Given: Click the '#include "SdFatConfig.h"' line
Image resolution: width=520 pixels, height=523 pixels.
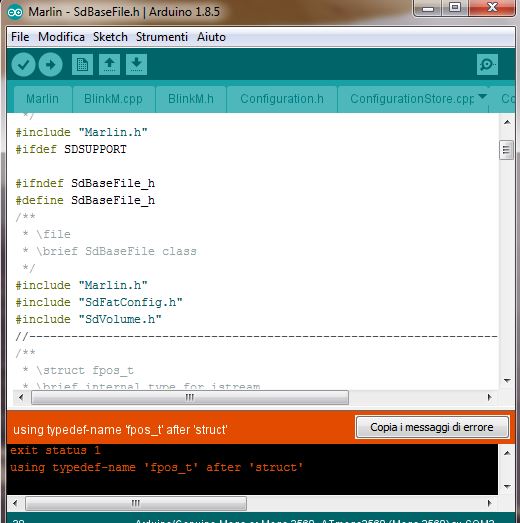Looking at the screenshot, I should pyautogui.click(x=99, y=302).
